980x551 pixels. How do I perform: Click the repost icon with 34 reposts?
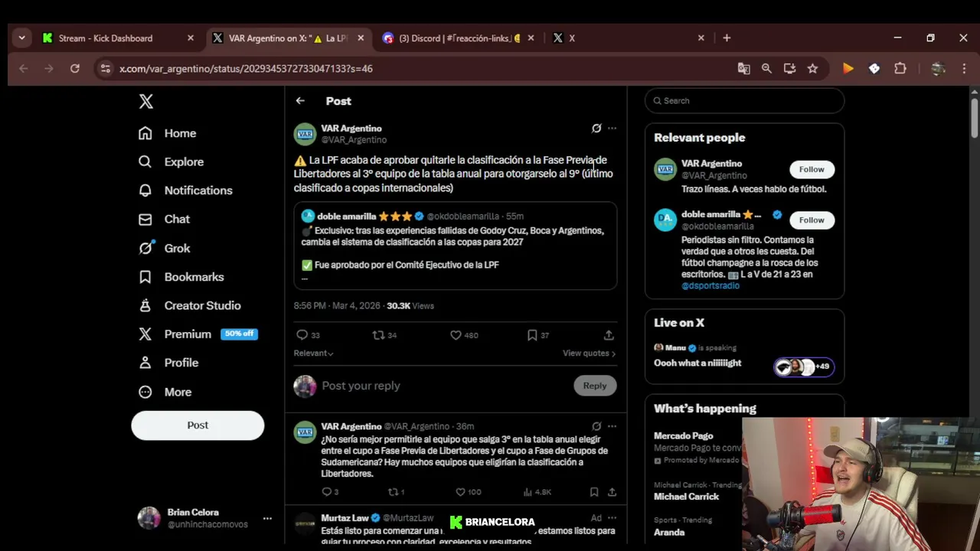(377, 335)
